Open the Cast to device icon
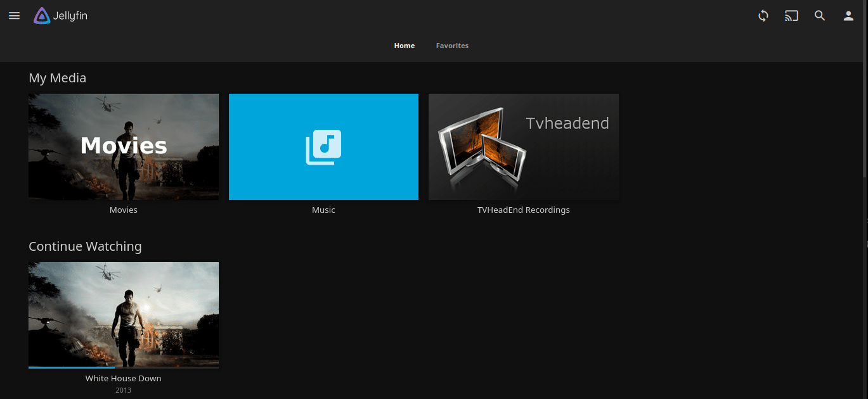868x399 pixels. coord(791,16)
